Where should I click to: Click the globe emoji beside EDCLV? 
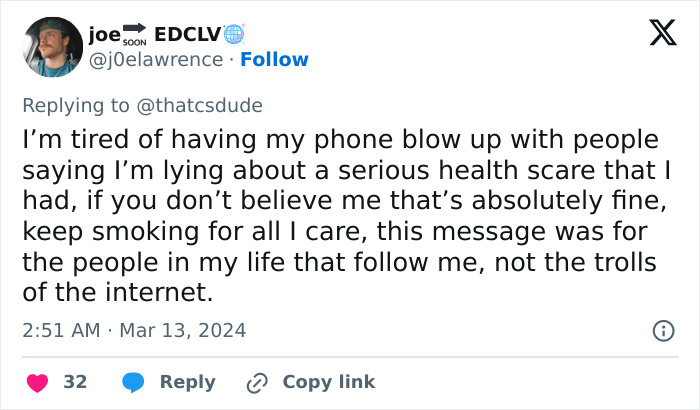pos(233,34)
